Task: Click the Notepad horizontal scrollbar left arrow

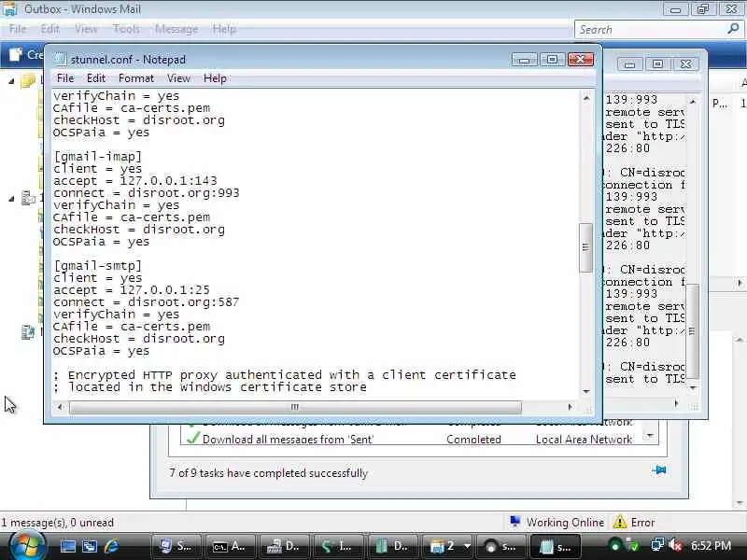Action: coord(60,407)
